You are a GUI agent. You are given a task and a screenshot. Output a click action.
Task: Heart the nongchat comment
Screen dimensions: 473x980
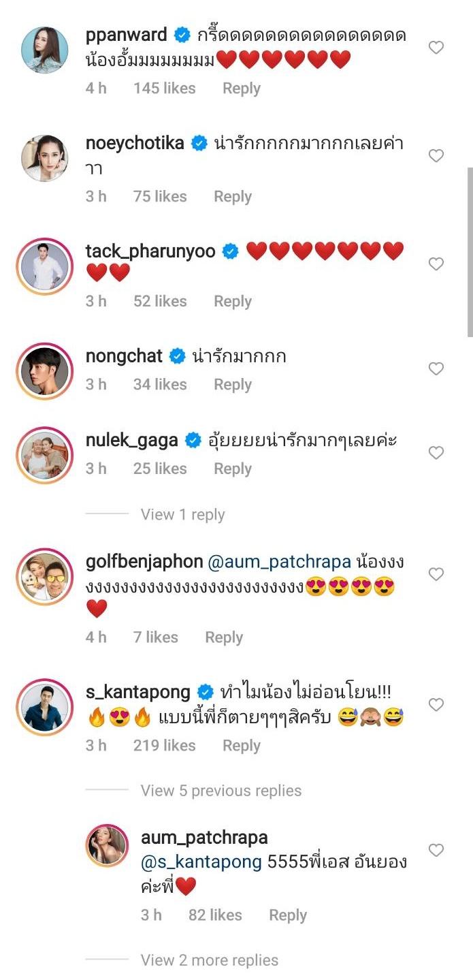(436, 369)
